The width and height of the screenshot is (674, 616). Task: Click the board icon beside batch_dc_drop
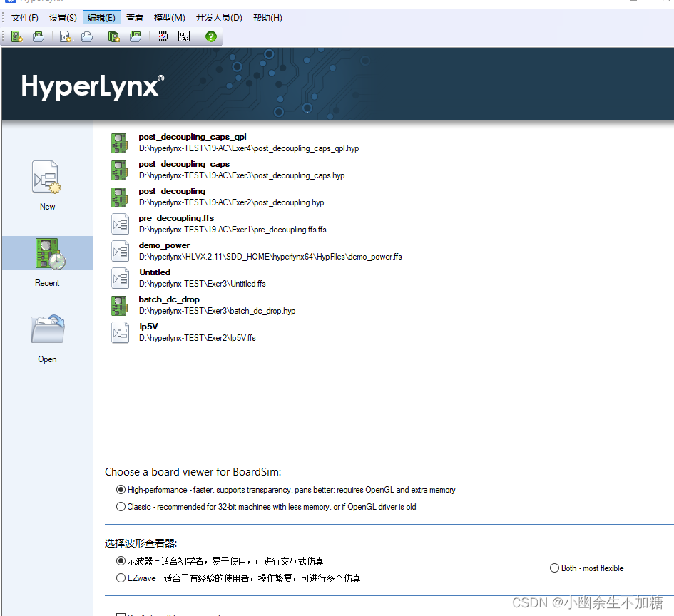[120, 305]
